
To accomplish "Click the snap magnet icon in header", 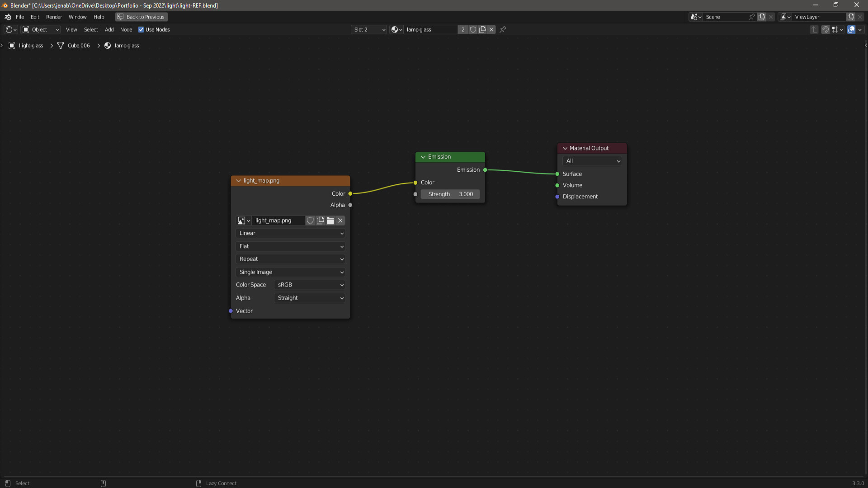I will tap(826, 30).
